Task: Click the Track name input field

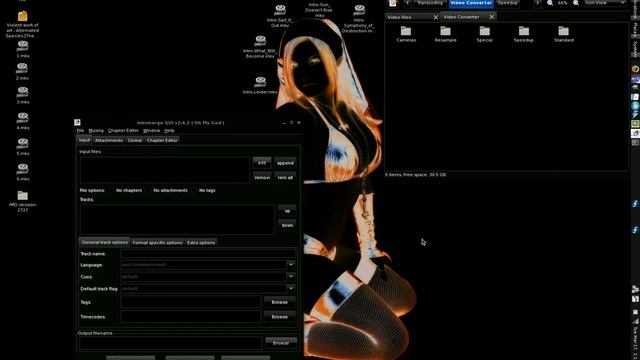Action: point(208,253)
